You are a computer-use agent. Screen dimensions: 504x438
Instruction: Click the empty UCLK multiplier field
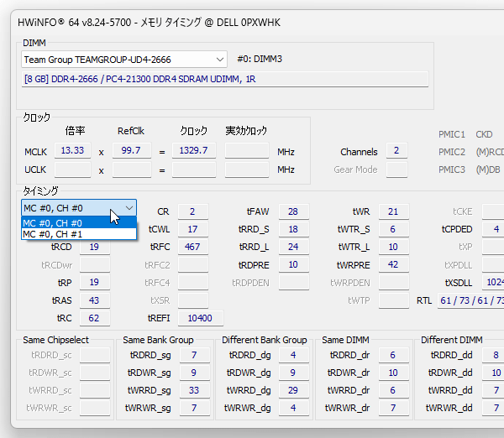72,169
